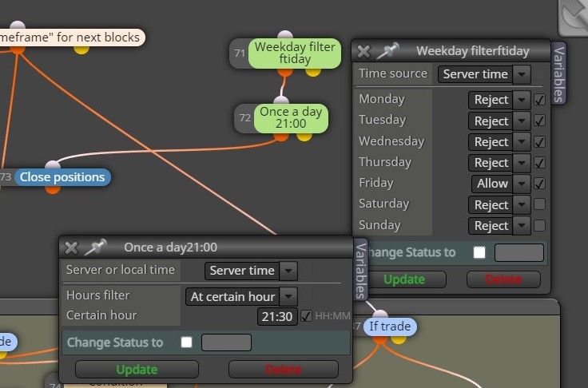The height and width of the screenshot is (388, 588).
Task: Open Monday Reject dropdown
Action: 522,100
